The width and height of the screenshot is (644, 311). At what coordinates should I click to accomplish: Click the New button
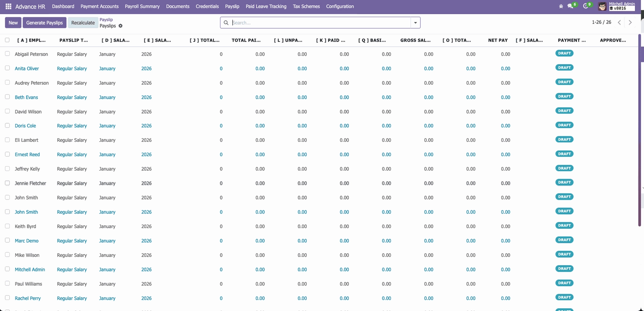coord(13,23)
